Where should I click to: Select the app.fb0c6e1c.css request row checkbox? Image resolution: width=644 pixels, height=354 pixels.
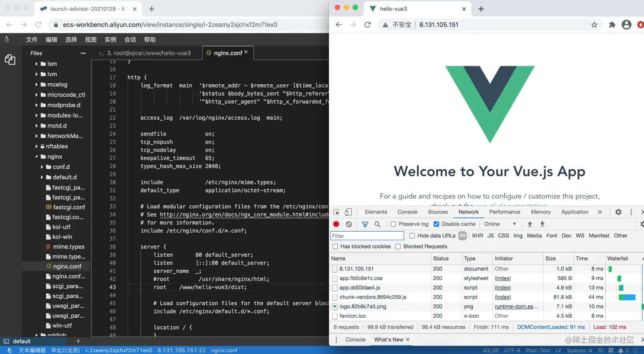point(335,278)
